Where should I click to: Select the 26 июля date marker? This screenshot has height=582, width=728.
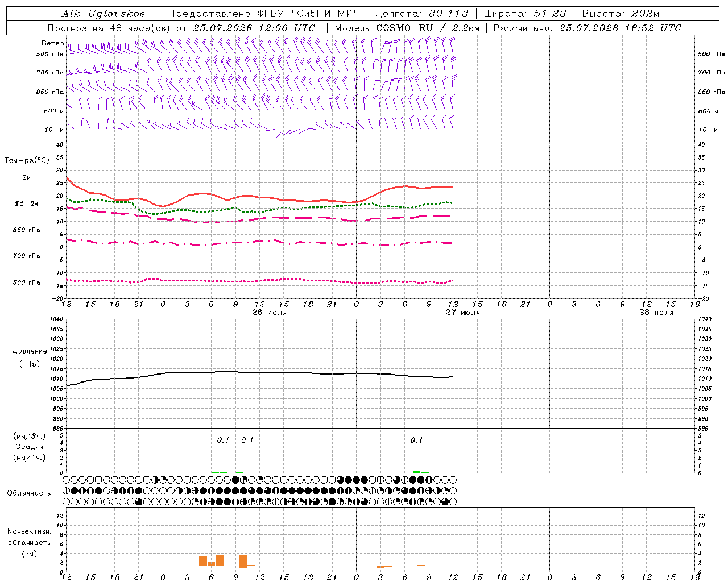pyautogui.click(x=270, y=312)
